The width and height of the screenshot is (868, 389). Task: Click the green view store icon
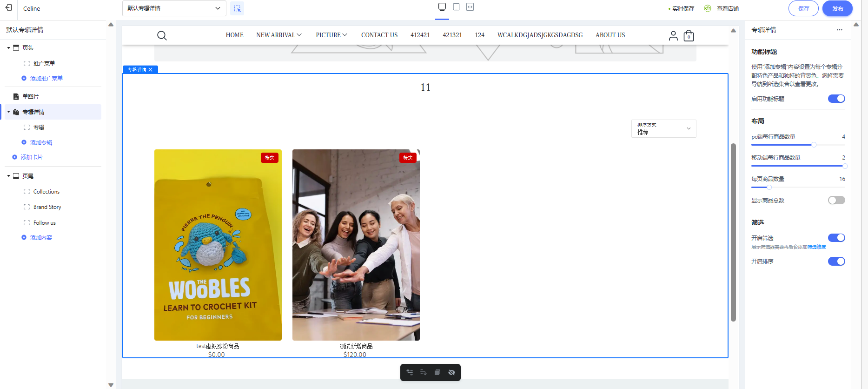point(708,8)
